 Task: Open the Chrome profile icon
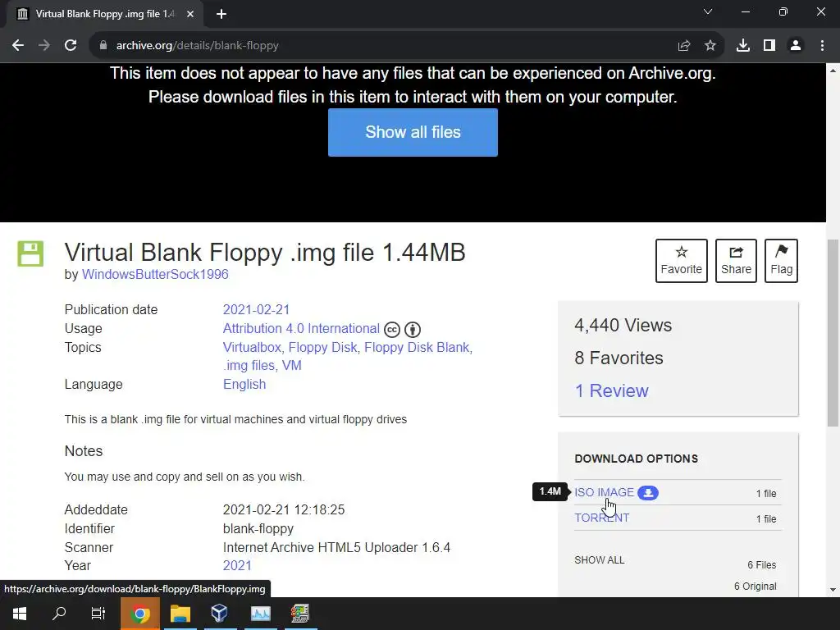click(x=796, y=46)
